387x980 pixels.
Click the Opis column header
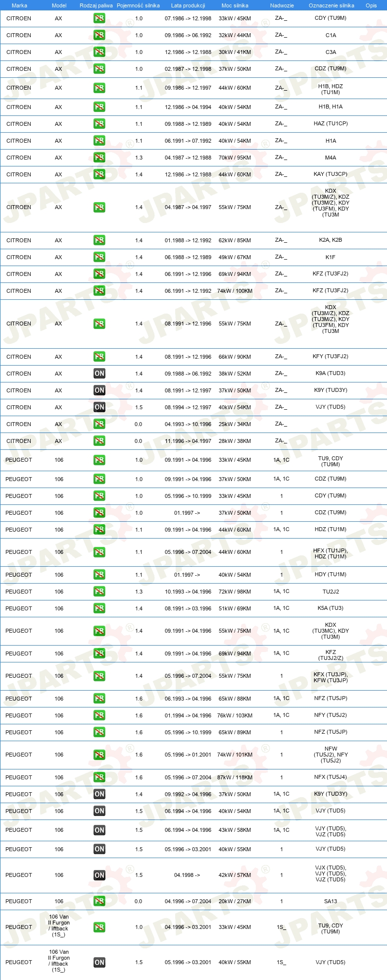(x=371, y=5)
